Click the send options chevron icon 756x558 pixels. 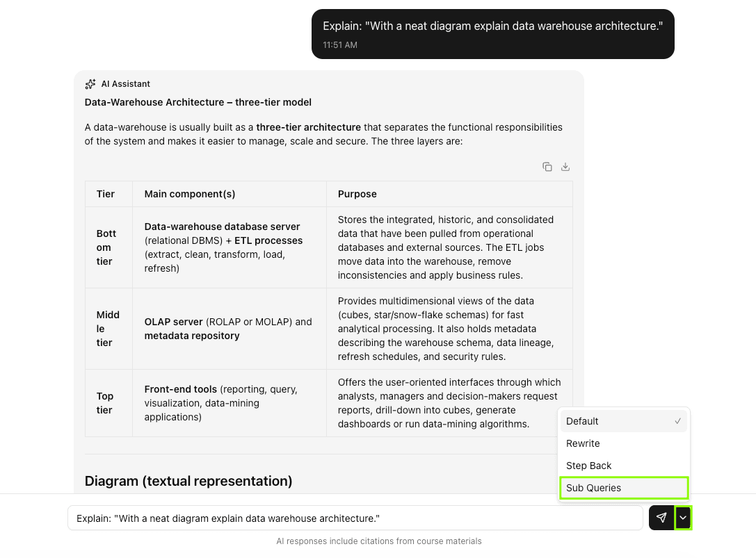coord(683,518)
